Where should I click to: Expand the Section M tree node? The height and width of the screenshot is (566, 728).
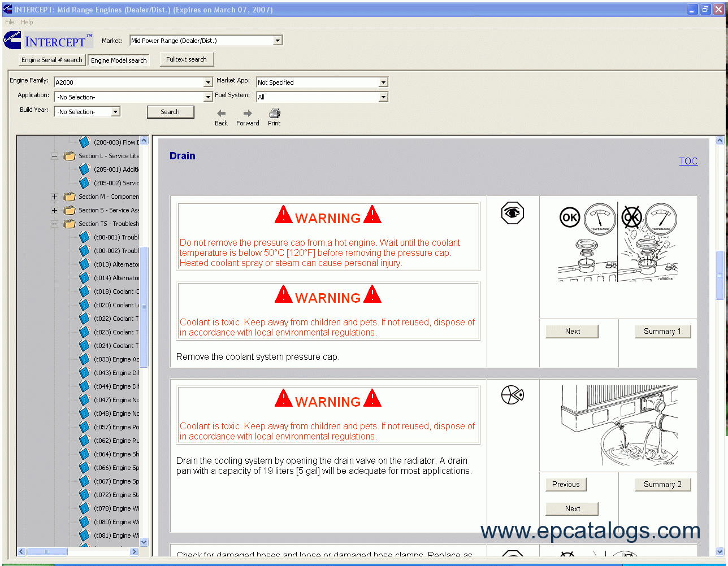pyautogui.click(x=54, y=197)
